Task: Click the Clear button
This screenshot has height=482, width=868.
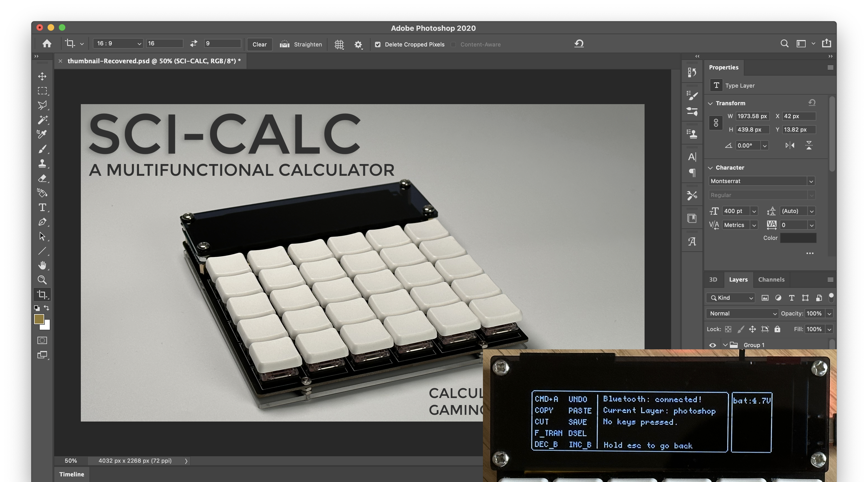Action: click(x=260, y=45)
